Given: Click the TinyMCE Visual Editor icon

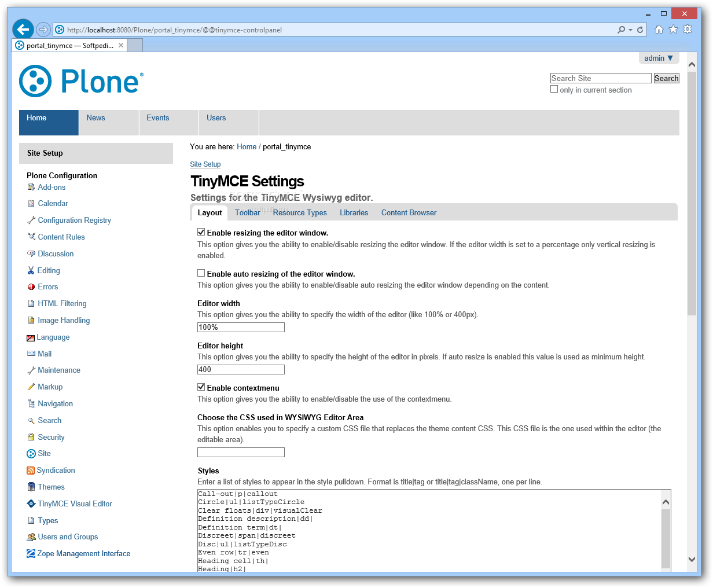Looking at the screenshot, I should (x=31, y=504).
